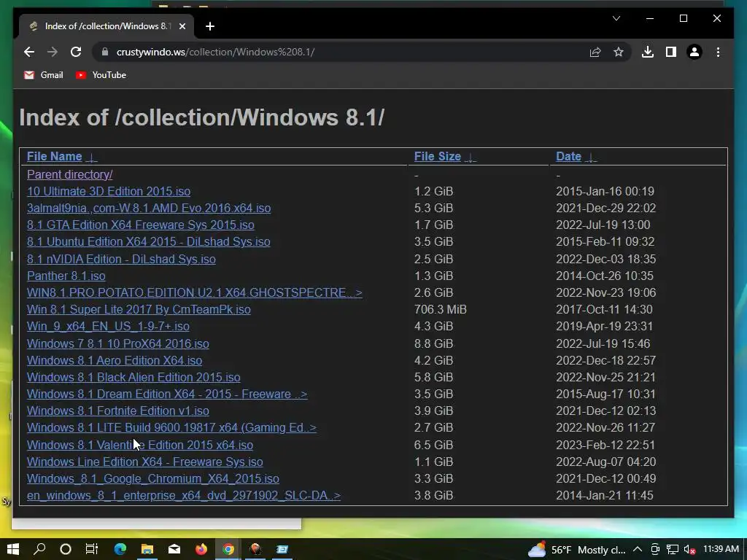Download Windows Line Edition X64 iso
The width and height of the screenshot is (747, 560).
coord(145,462)
